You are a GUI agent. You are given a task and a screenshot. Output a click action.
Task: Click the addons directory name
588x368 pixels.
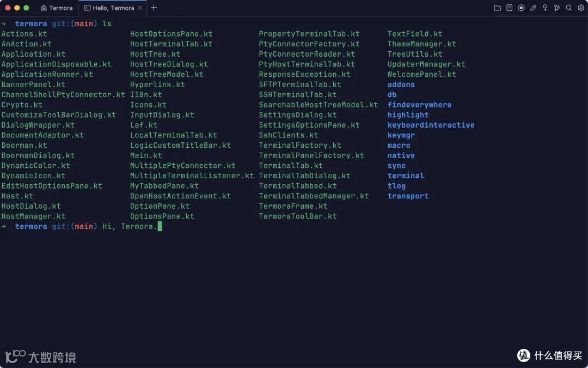click(401, 85)
